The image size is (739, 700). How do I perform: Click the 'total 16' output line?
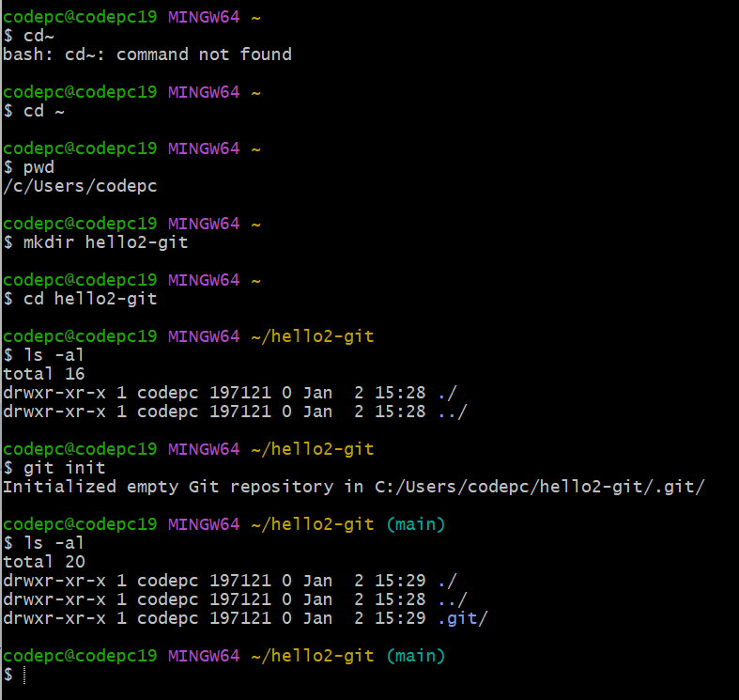pyautogui.click(x=44, y=374)
